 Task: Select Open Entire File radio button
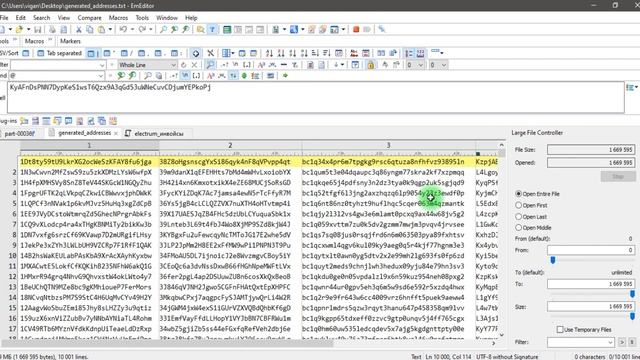[518, 193]
